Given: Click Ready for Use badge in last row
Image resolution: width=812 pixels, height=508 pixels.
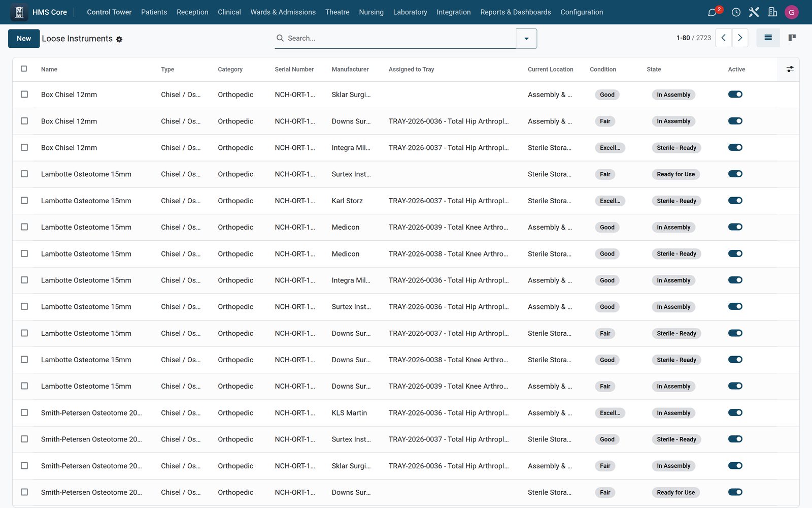Looking at the screenshot, I should [675, 492].
